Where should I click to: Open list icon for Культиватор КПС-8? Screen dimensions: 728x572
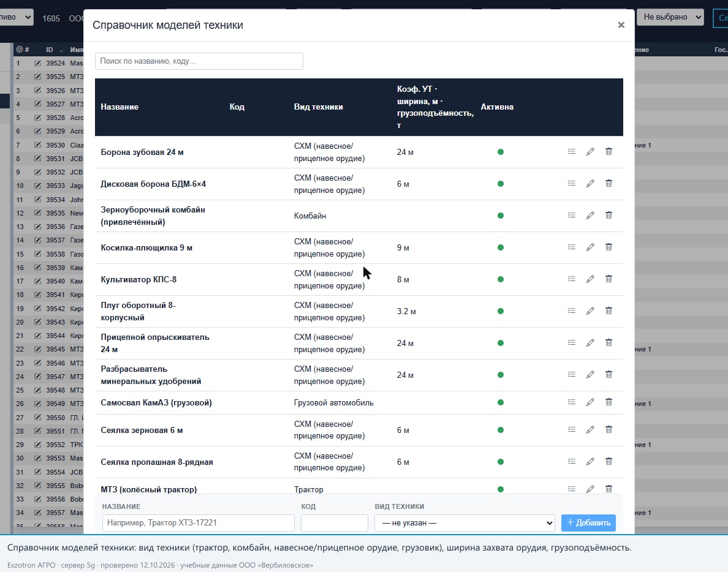572,279
